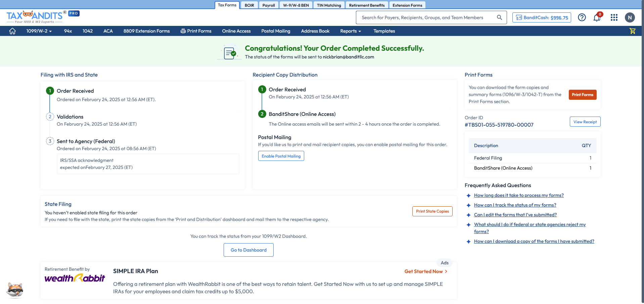Open FAQ on form processing time
The width and height of the screenshot is (644, 304).
coord(519,195)
